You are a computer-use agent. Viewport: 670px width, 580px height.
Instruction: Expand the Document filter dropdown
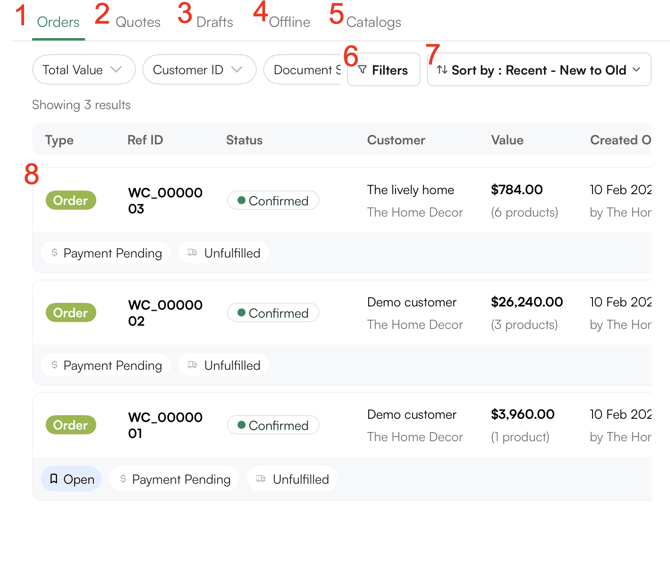tap(304, 70)
